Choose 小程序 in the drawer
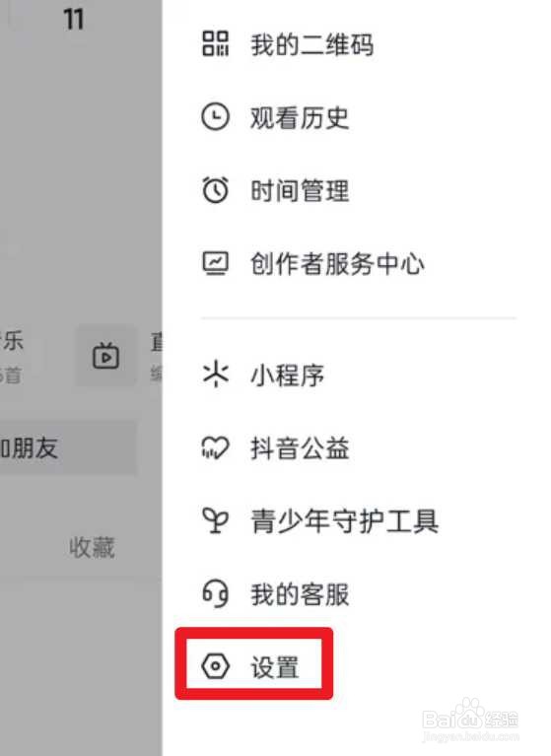Image resolution: width=551 pixels, height=756 pixels. click(359, 375)
